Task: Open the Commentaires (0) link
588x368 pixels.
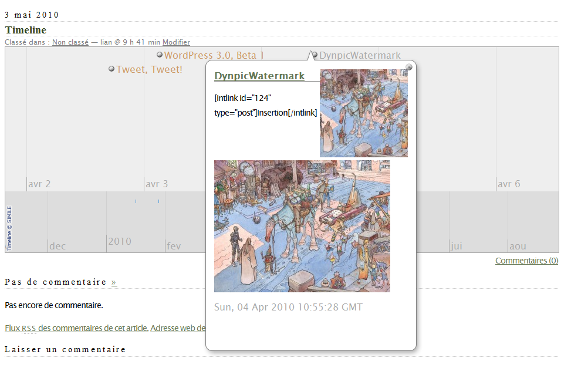Action: pyautogui.click(x=526, y=261)
